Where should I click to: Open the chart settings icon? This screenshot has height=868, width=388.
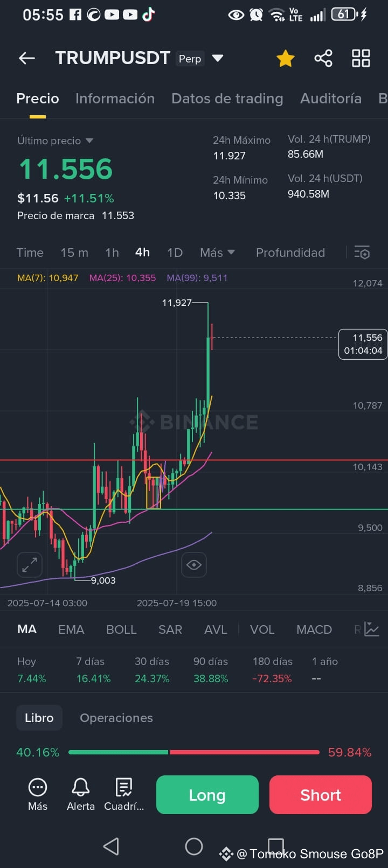click(x=362, y=253)
